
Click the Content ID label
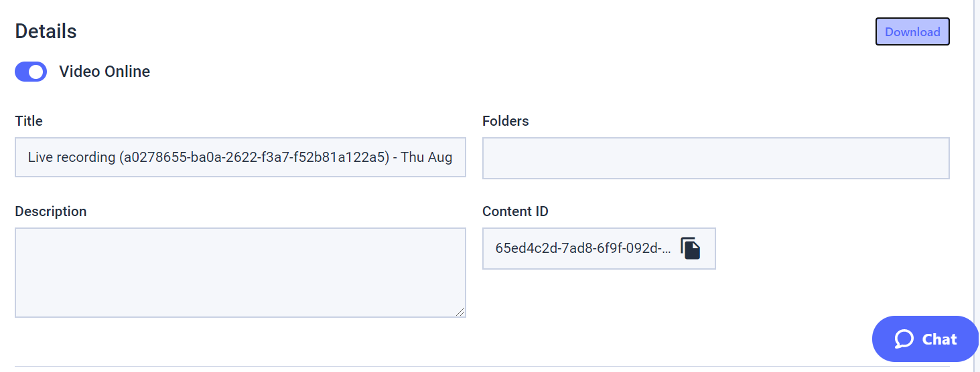[515, 211]
